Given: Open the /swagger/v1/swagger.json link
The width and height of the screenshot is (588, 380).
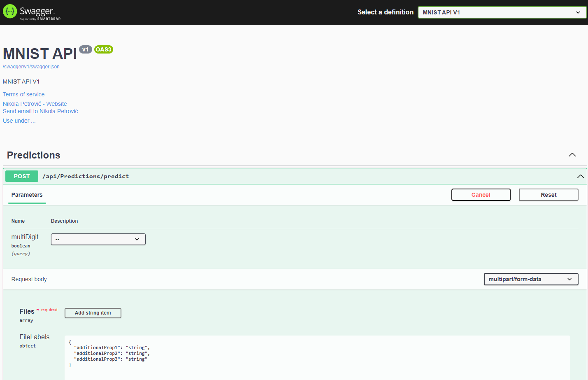Looking at the screenshot, I should pos(31,67).
